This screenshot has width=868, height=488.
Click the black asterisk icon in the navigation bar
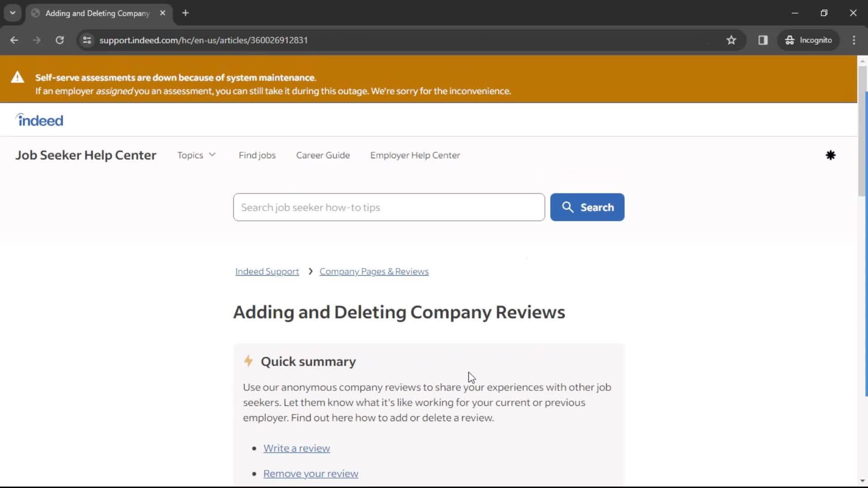coord(830,155)
